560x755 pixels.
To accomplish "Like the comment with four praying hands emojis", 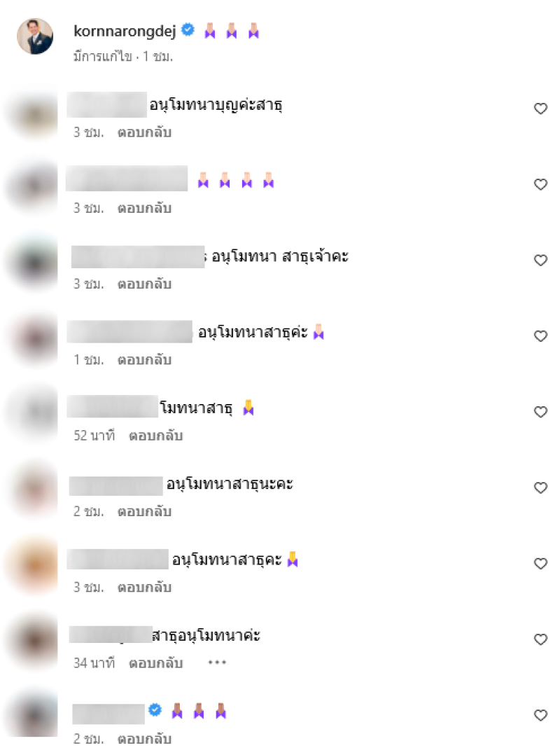I will click(541, 184).
